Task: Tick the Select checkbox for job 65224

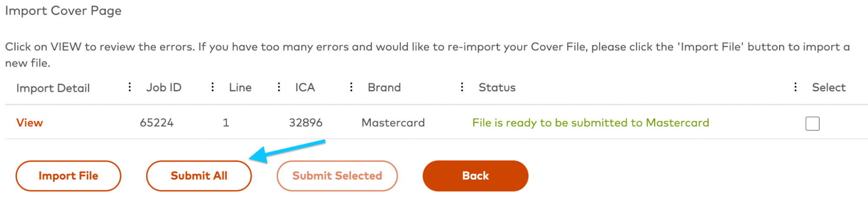Action: coord(812,123)
